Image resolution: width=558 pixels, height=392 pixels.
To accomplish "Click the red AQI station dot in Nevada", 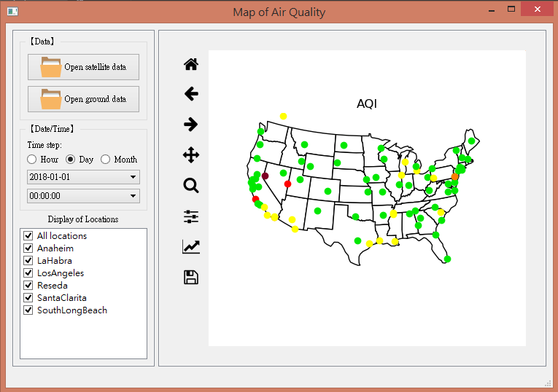I will (287, 184).
